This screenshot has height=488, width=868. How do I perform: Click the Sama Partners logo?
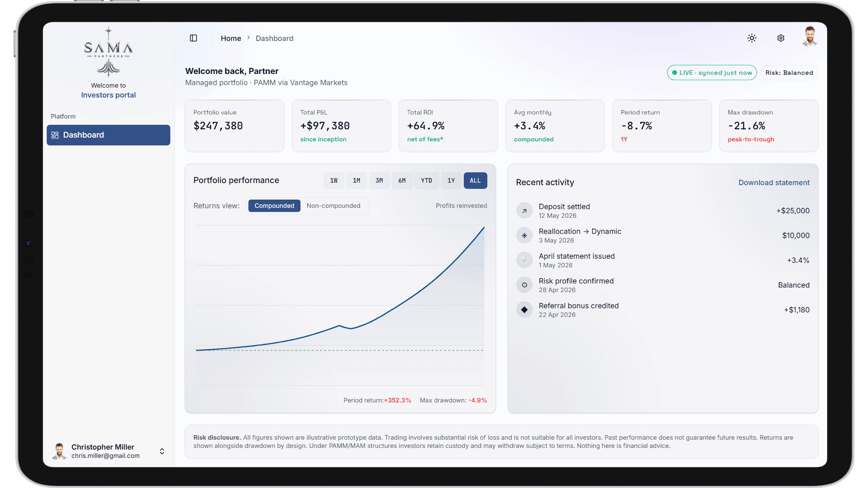pos(108,52)
